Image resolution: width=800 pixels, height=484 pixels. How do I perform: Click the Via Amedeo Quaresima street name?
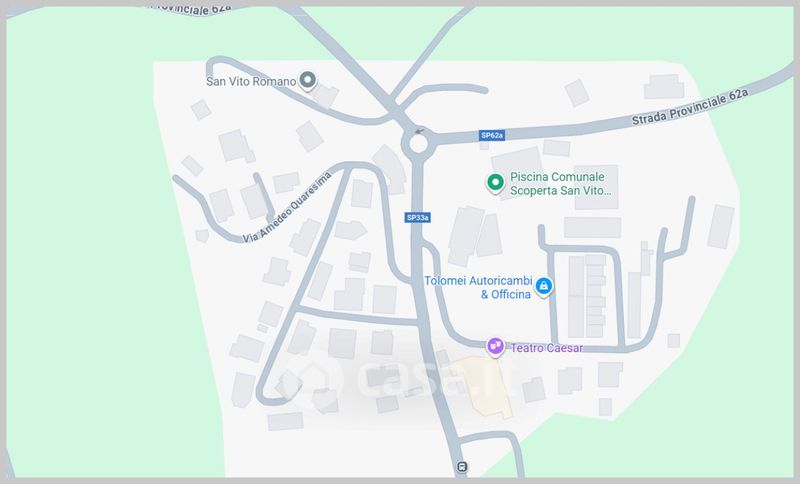[287, 208]
